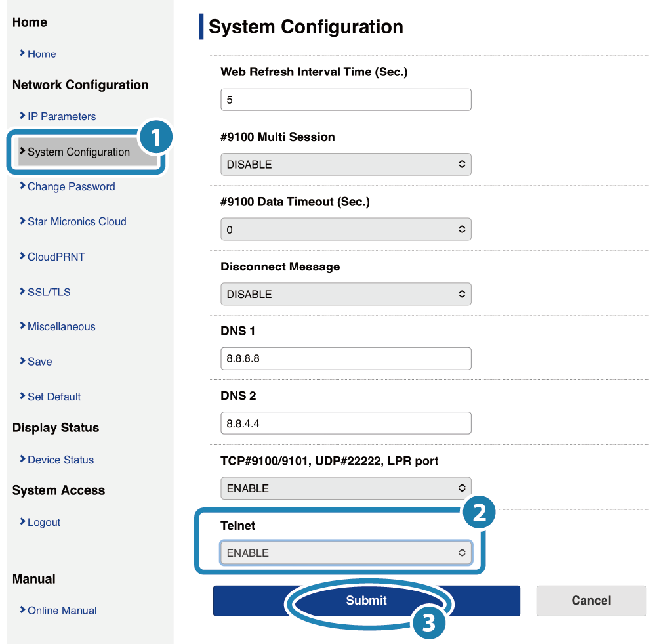Screen dimensions: 656x644
Task: Open the Change Password page
Action: 71,186
